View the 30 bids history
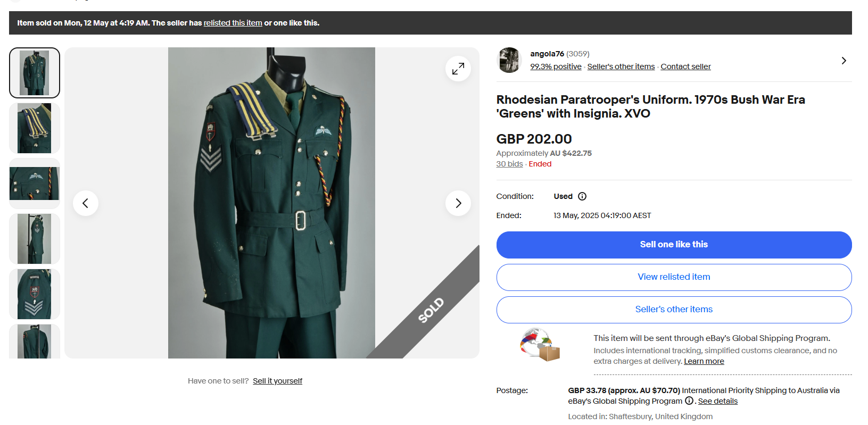The image size is (868, 425). (509, 164)
